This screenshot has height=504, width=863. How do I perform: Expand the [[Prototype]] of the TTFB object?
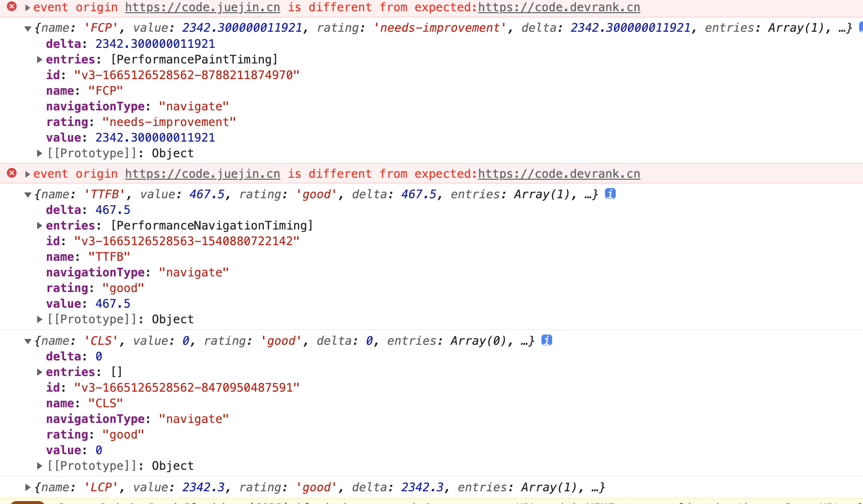40,319
